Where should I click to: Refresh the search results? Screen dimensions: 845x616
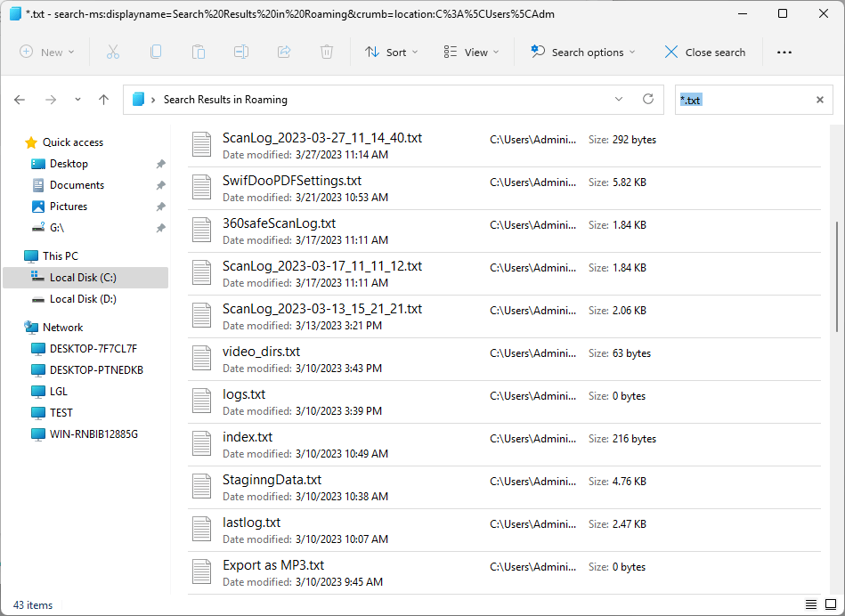tap(648, 99)
